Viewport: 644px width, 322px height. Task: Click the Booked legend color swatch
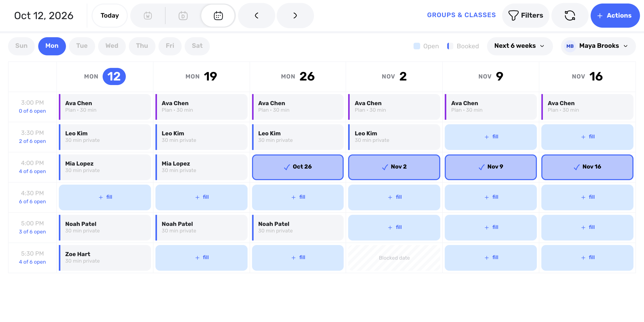450,46
